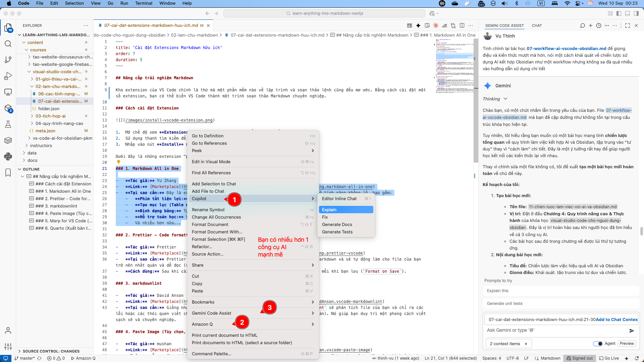Open the Source Control view icon
The image size is (644, 362).
tap(8, 60)
